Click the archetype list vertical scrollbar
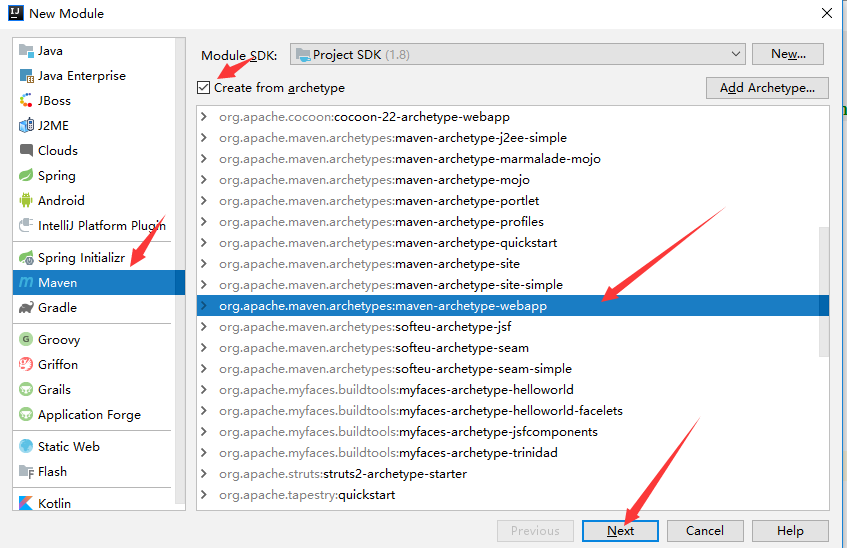The height and width of the screenshot is (548, 847). point(824,292)
